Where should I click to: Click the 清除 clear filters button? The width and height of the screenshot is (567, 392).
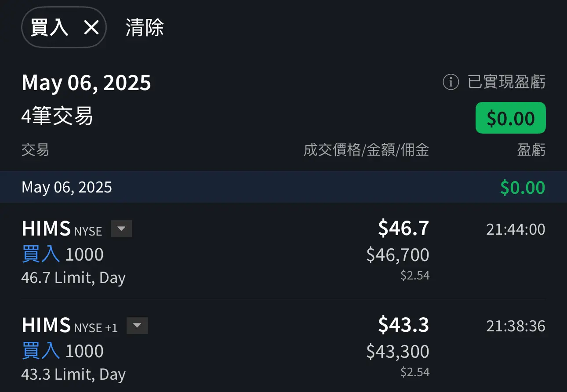click(x=145, y=28)
